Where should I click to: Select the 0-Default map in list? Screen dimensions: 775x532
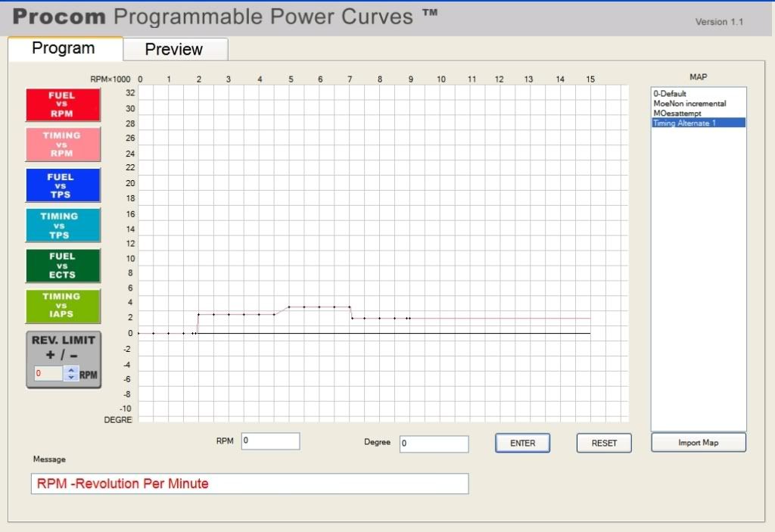tap(669, 94)
